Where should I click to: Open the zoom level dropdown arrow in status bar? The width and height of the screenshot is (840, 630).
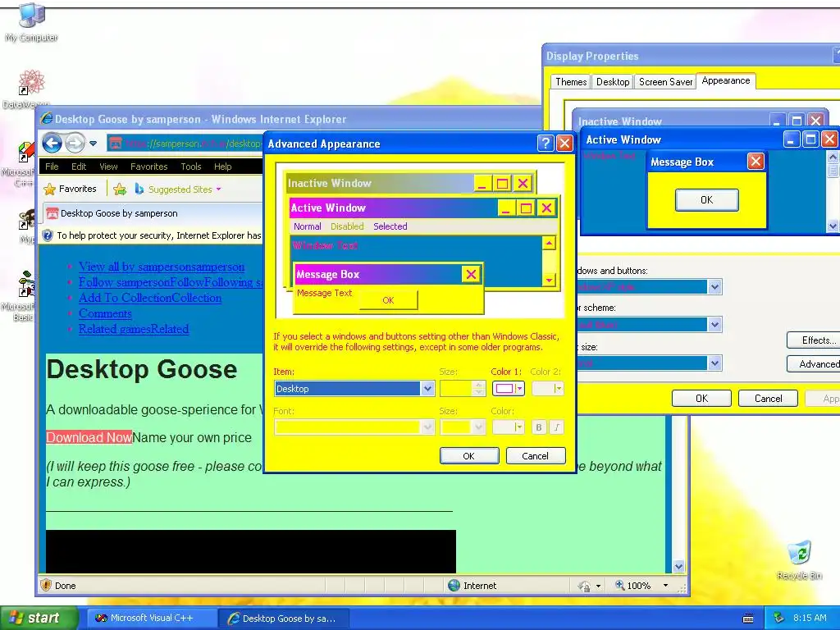point(665,586)
